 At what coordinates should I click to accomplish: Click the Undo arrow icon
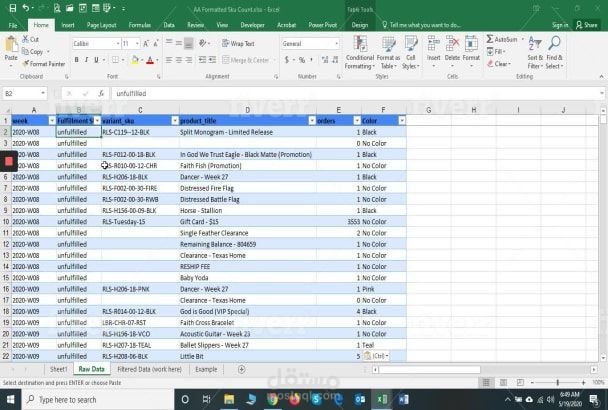pos(26,8)
